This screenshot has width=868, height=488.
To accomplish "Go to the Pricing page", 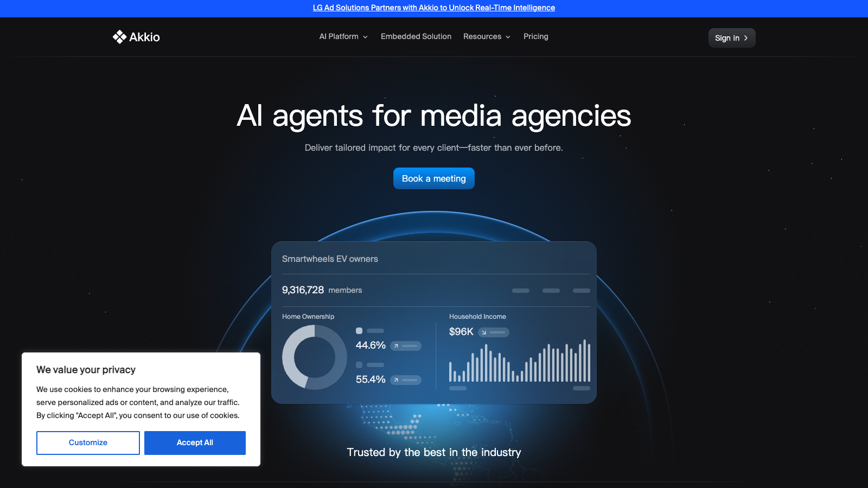I will (536, 36).
